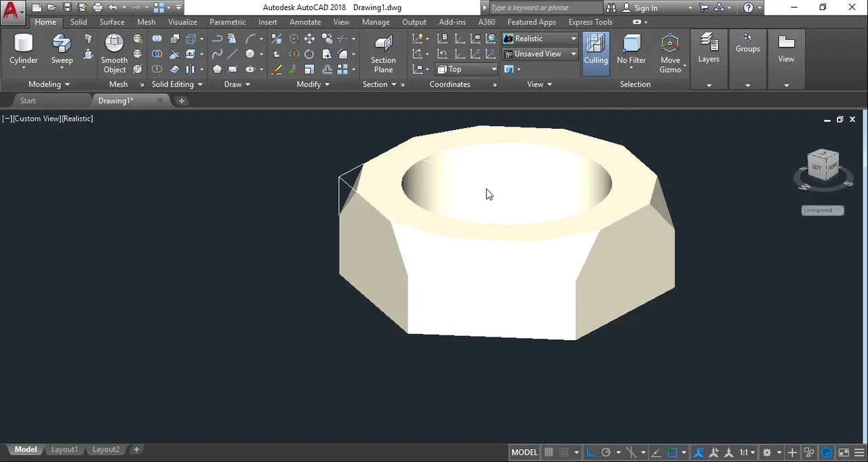
Task: Expand the Modeling panel
Action: tap(49, 84)
